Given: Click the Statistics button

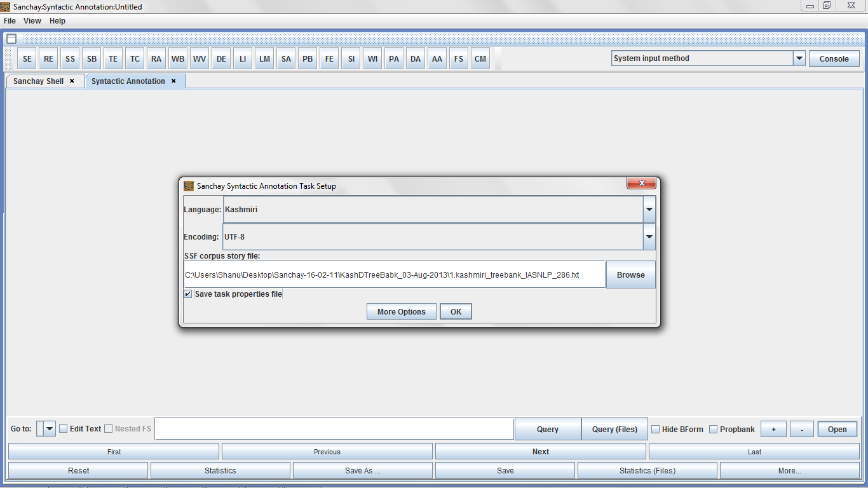Looking at the screenshot, I should coord(220,471).
